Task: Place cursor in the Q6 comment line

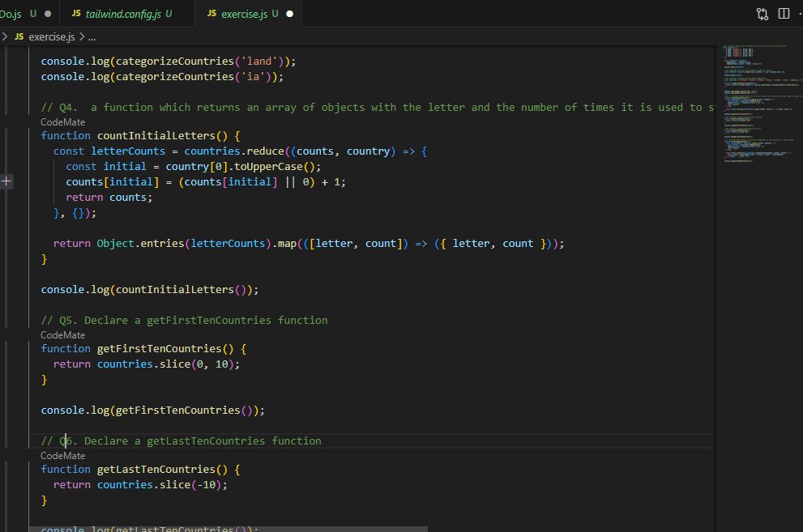Action: click(x=181, y=441)
